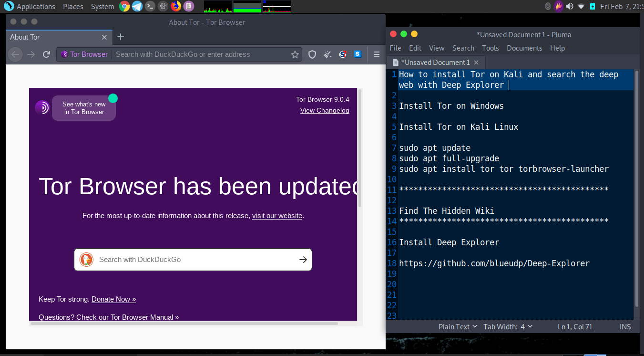This screenshot has width=644, height=356.
Task: Click the Tor Browser identity label
Action: (x=84, y=54)
